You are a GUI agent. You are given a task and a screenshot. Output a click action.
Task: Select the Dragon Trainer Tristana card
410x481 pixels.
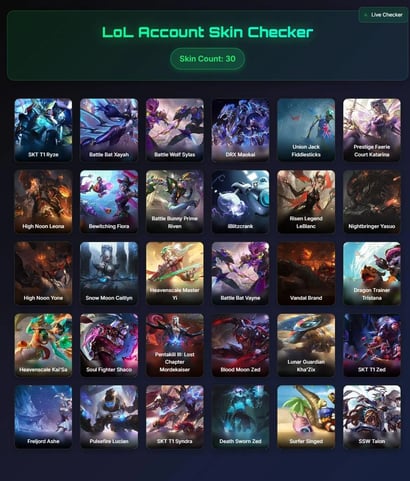pos(372,273)
